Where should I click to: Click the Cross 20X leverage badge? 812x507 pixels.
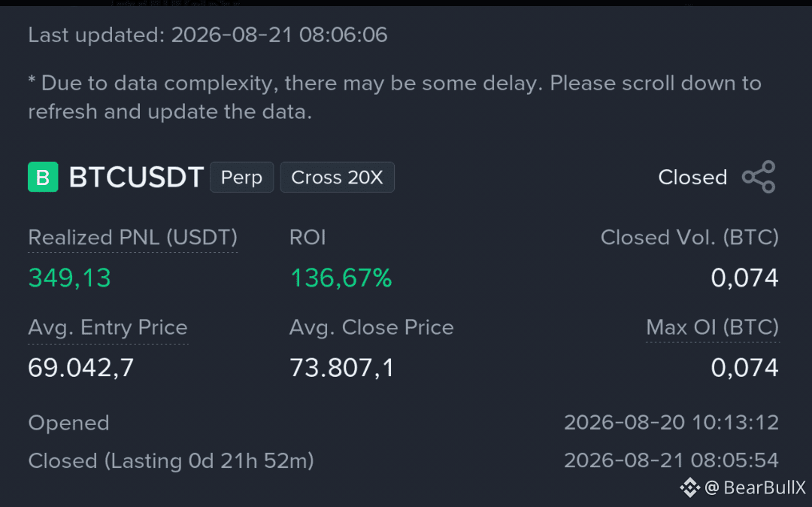(337, 177)
